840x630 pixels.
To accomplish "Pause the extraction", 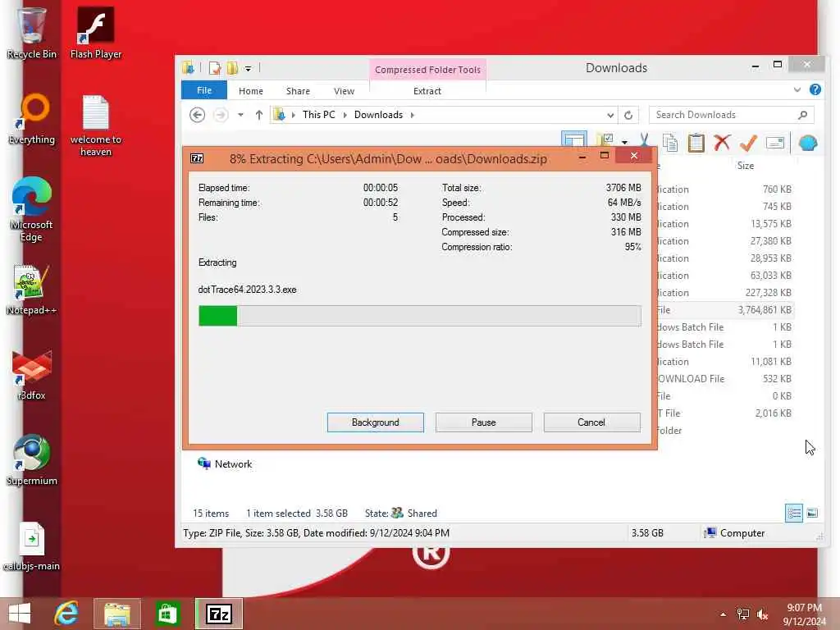I will (x=484, y=422).
